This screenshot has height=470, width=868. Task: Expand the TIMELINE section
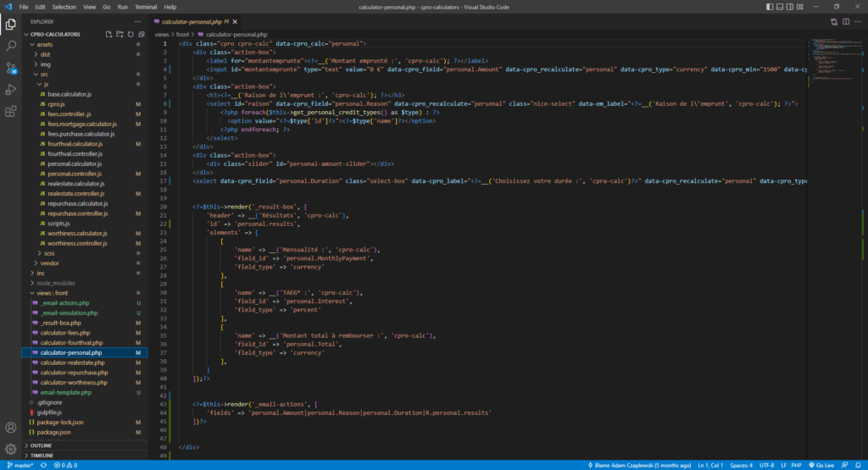pos(85,455)
